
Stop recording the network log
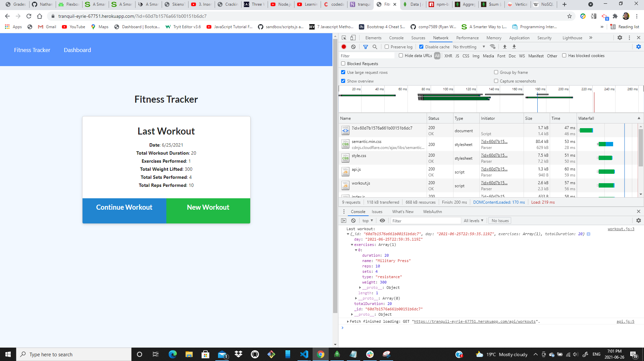[x=343, y=47]
